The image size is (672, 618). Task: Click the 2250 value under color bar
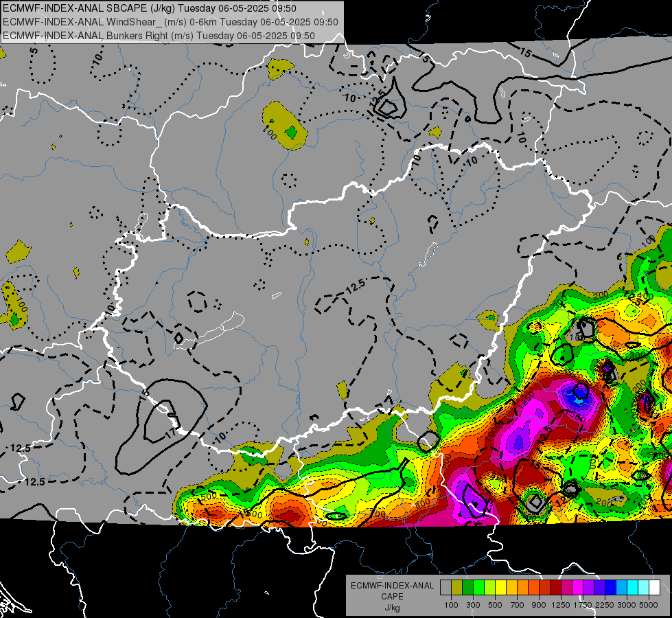(x=604, y=605)
